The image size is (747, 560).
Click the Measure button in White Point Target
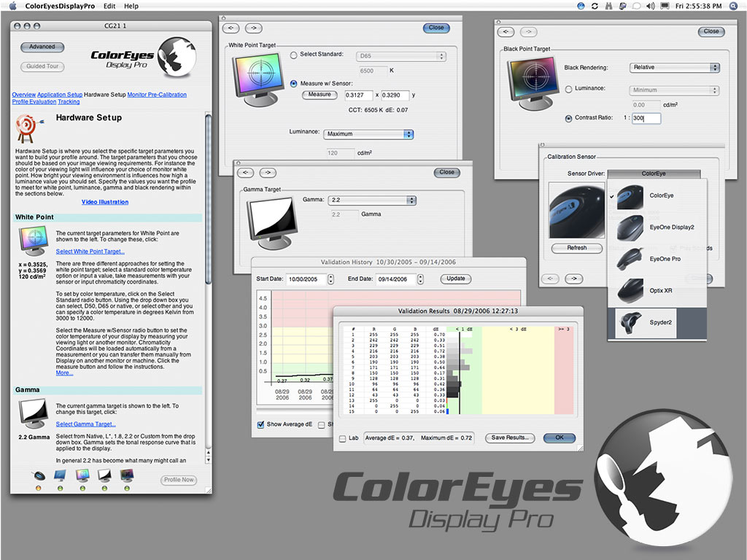coord(320,95)
